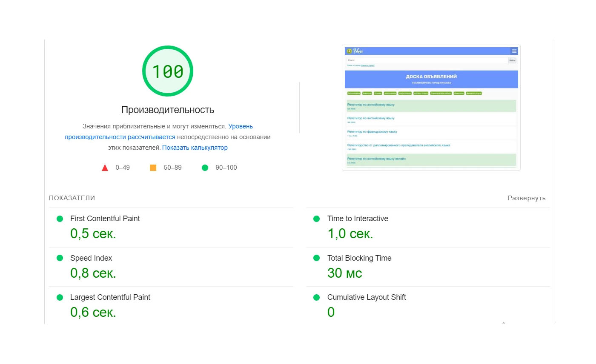Click the green dot beside First Contentful Paint
596x364 pixels.
60,219
